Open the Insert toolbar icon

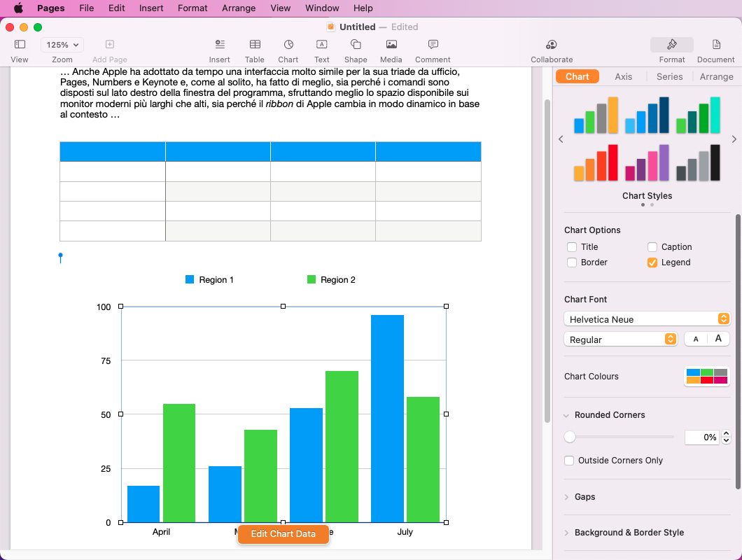tap(219, 45)
